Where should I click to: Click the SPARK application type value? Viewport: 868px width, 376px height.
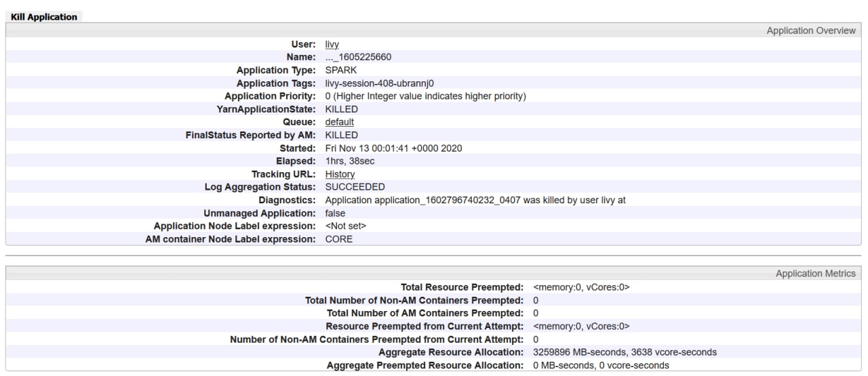[340, 70]
